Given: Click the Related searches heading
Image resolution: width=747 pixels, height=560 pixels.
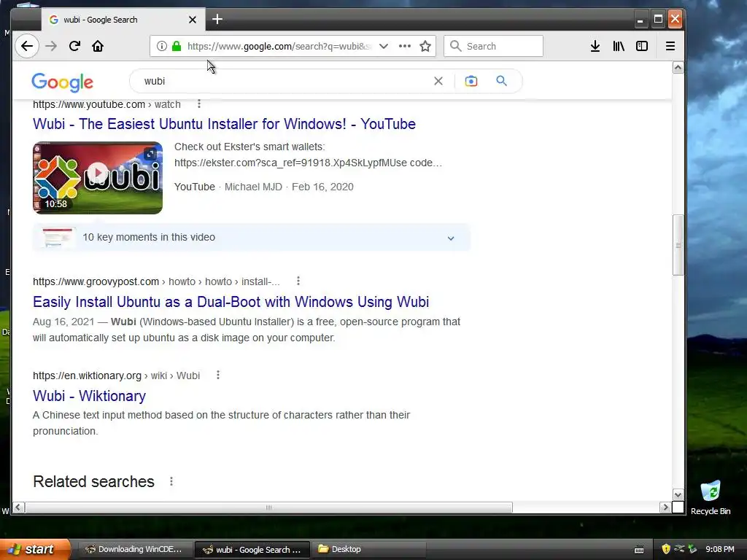Looking at the screenshot, I should [94, 481].
